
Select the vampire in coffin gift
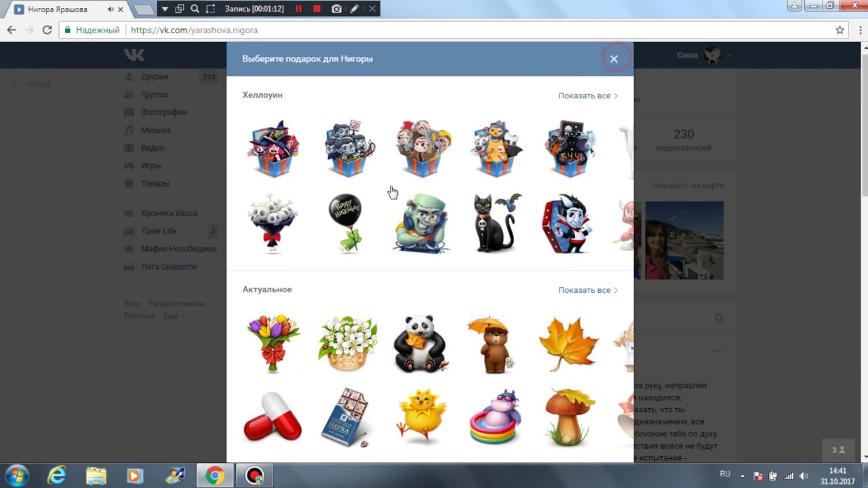567,224
